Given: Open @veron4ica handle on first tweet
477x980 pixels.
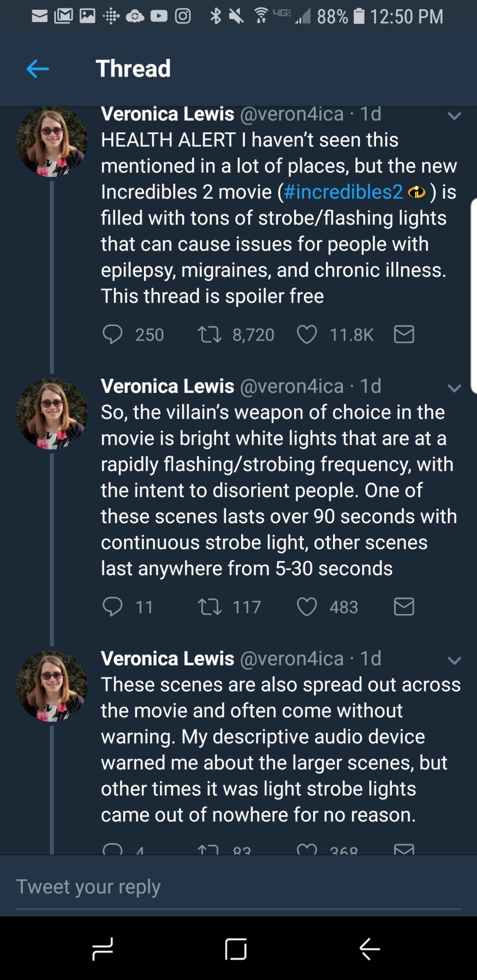Looking at the screenshot, I should [x=292, y=114].
